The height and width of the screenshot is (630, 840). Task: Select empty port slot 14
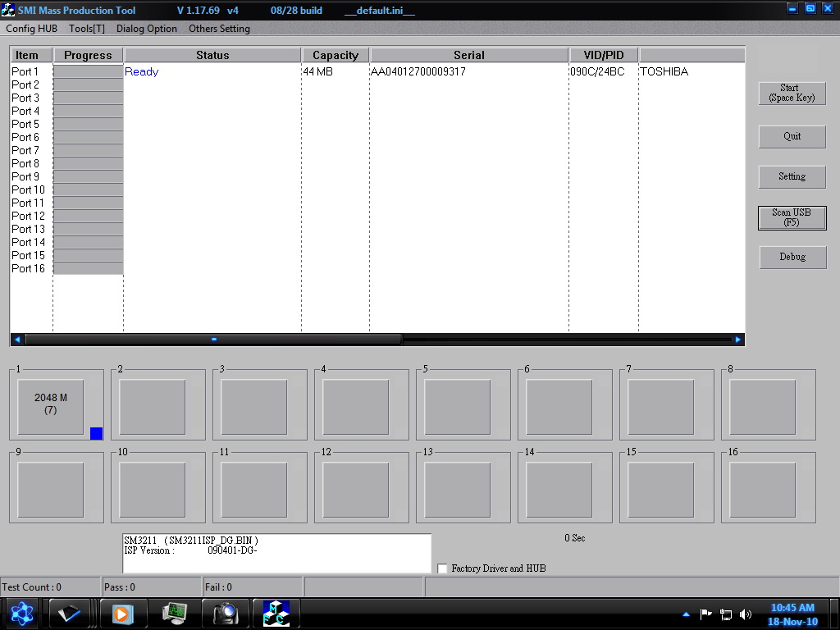(559, 490)
